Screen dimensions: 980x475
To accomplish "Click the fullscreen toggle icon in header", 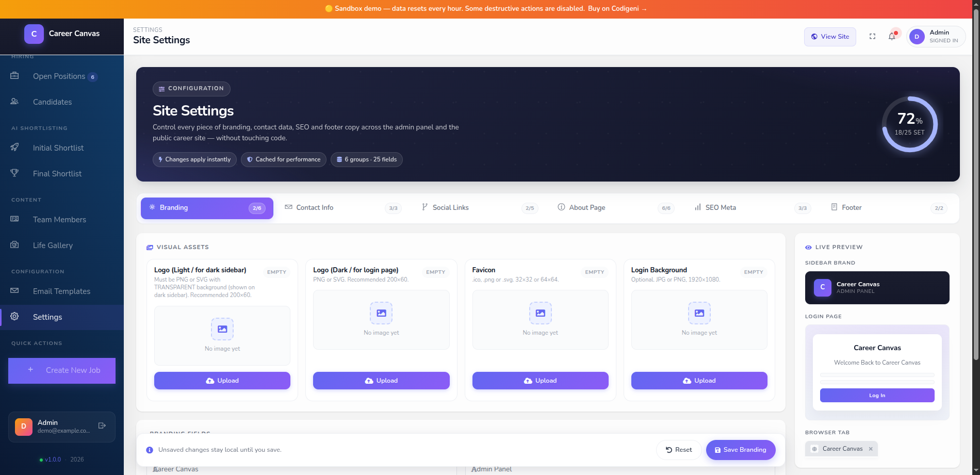I will pyautogui.click(x=872, y=37).
